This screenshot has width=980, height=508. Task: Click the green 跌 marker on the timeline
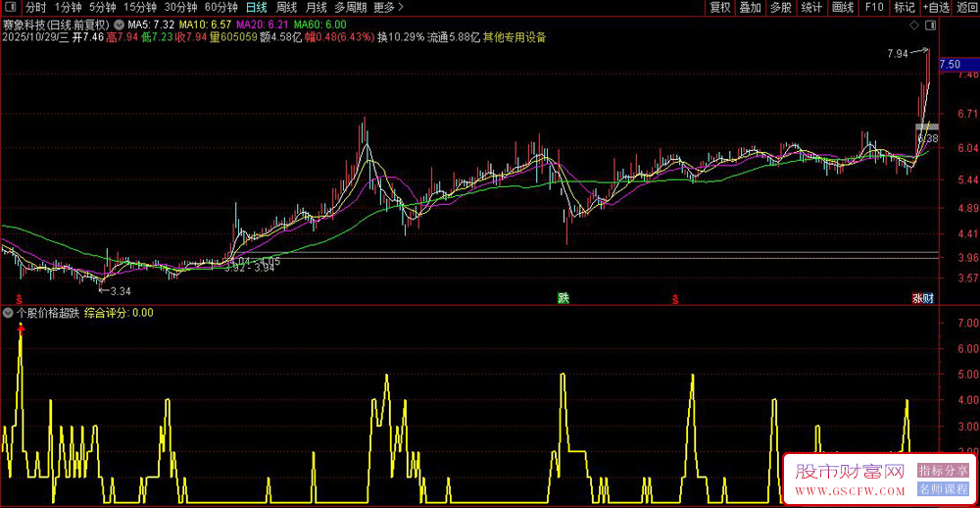point(563,298)
